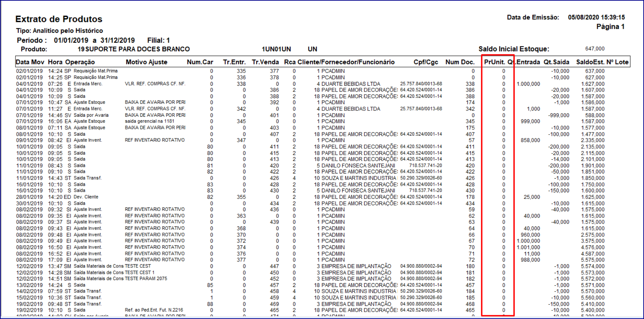
Task: Select the quantity out value "-999,000"
Action: [x=559, y=115]
